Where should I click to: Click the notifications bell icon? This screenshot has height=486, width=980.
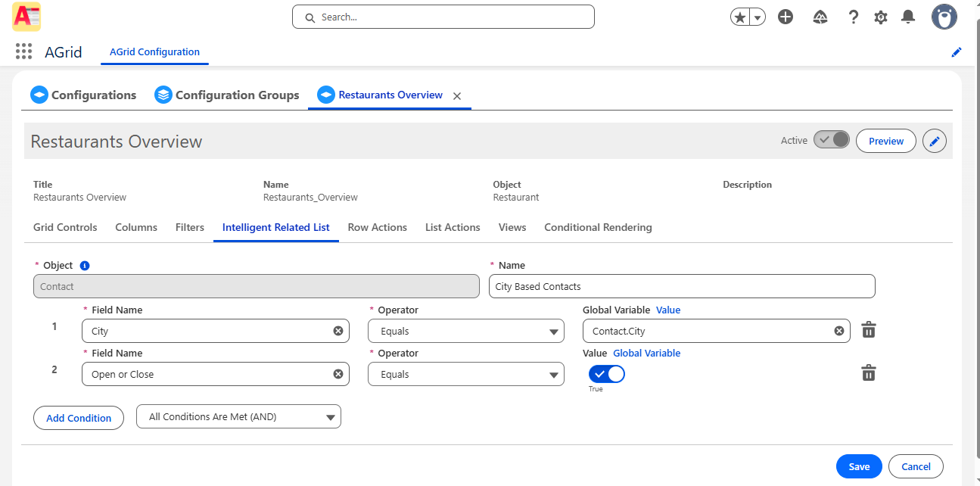coord(908,17)
